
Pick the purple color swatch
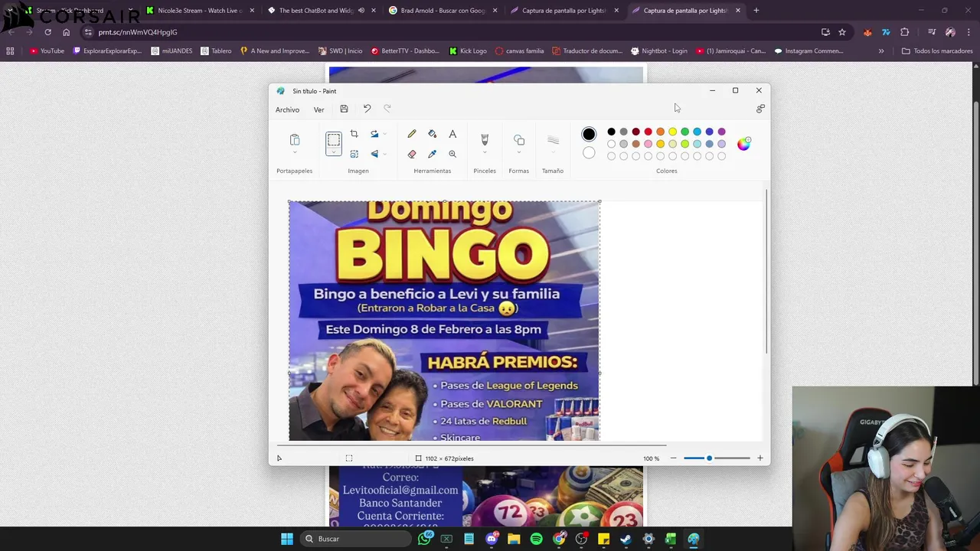pos(721,132)
